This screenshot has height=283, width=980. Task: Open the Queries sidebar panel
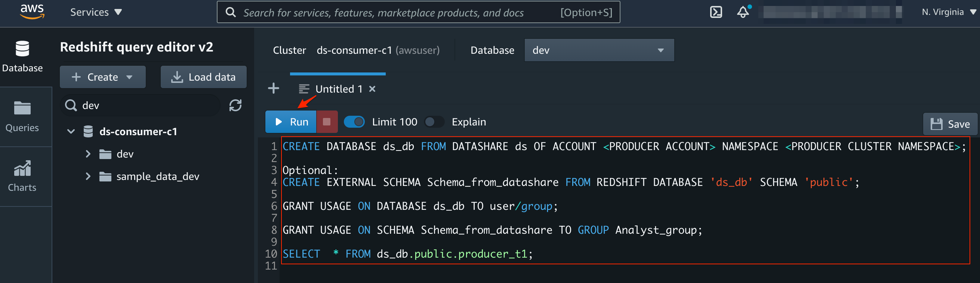[x=22, y=116]
